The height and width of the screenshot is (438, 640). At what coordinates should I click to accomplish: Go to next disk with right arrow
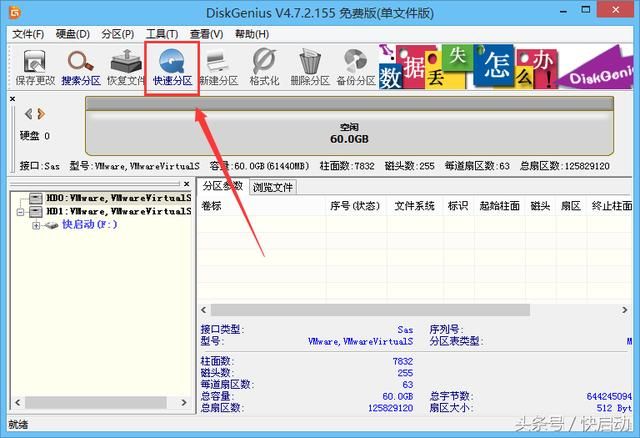pos(41,113)
